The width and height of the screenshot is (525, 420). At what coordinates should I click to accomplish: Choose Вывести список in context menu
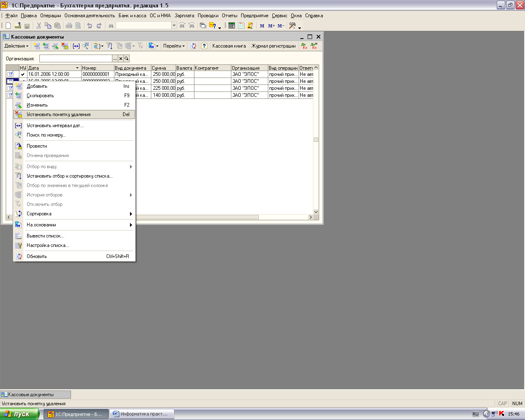tap(74, 236)
